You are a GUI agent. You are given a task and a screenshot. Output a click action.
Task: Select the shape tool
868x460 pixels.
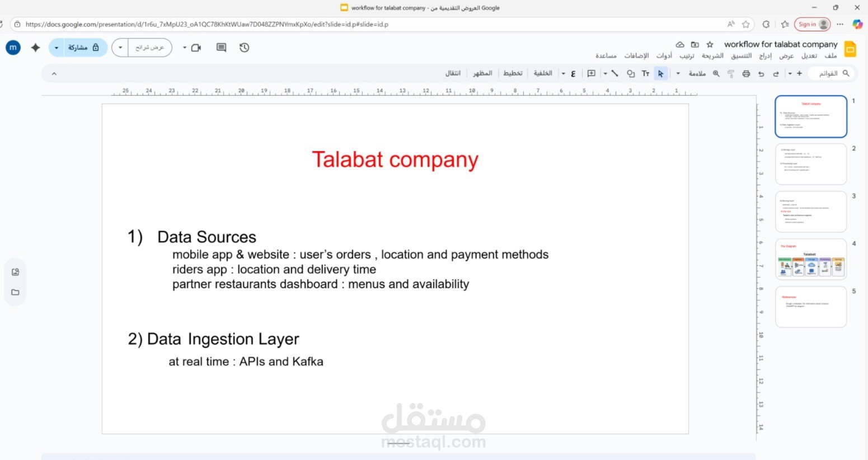tap(631, 73)
